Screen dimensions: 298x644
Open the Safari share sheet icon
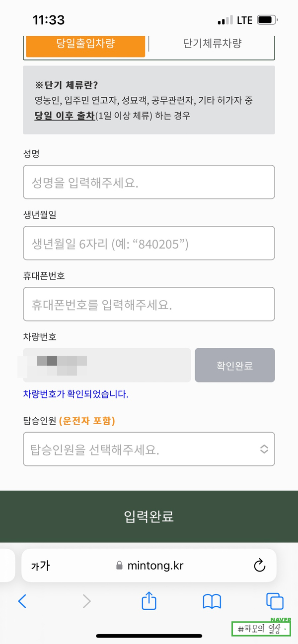pos(149,601)
